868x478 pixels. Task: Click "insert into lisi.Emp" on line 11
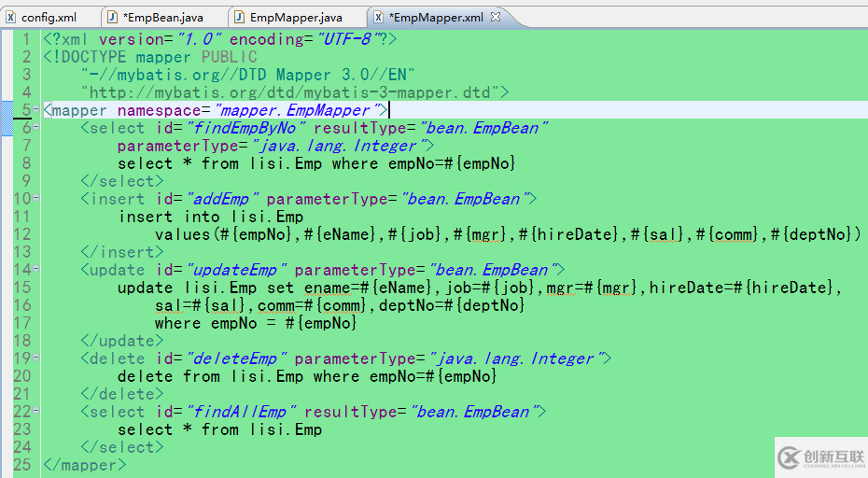210,217
